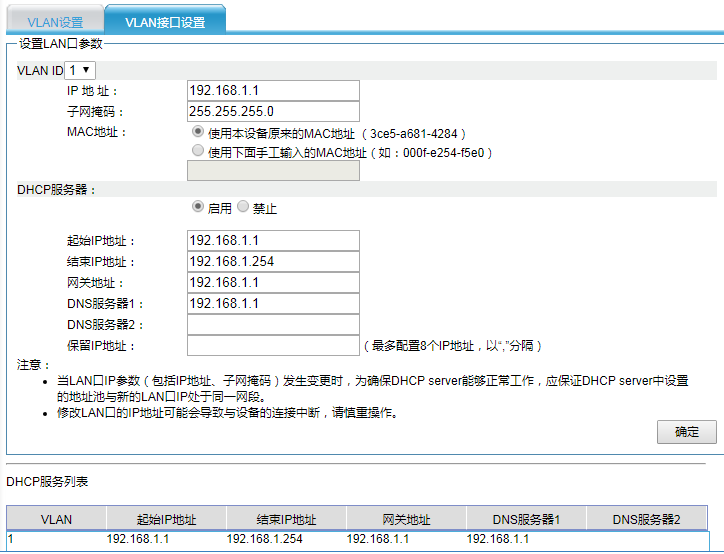Viewport: 724px width, 554px height.
Task: Select 使用下面手工输入的MAC地址 radio button
Action: tap(198, 151)
